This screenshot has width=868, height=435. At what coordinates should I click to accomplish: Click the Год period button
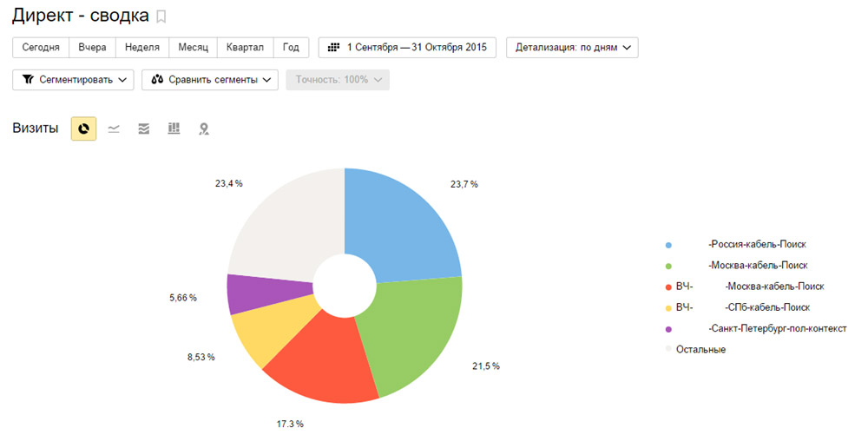(291, 47)
